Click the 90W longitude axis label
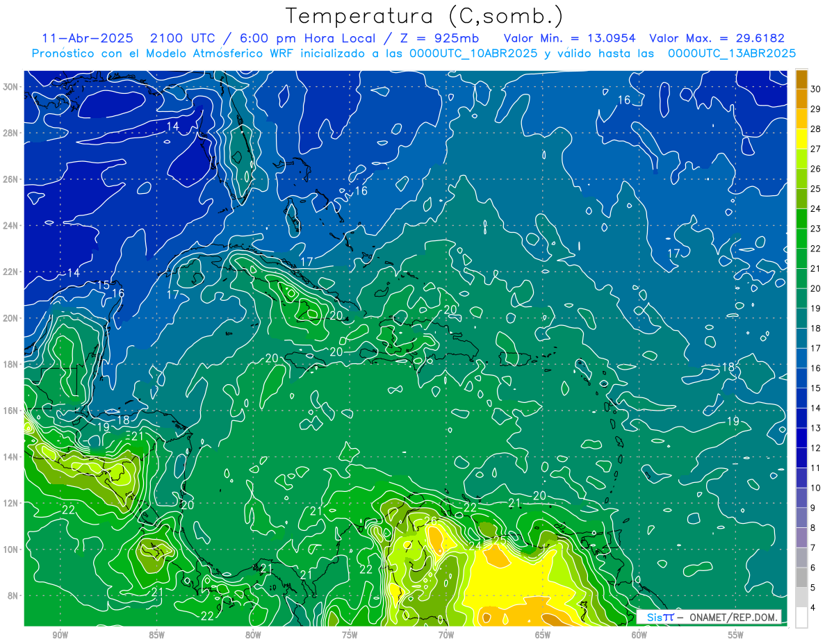This screenshot has height=644, width=834. click(60, 635)
